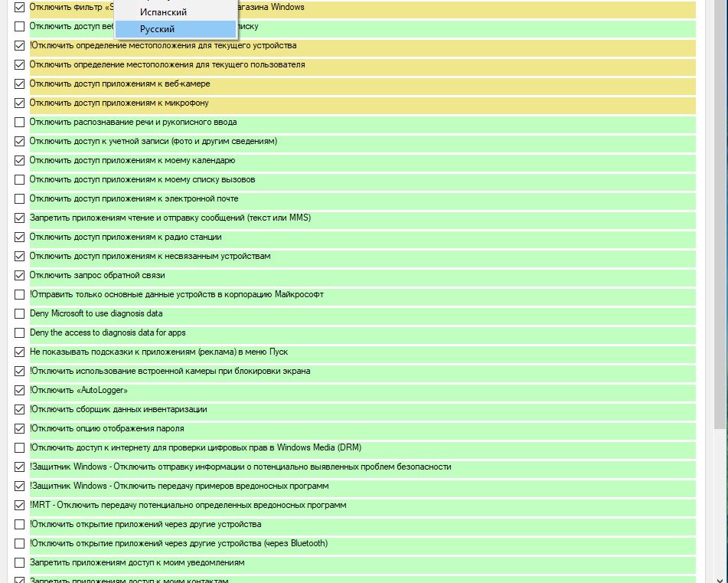Image resolution: width=728 pixels, height=583 pixels.
Task: Click text 'Отключить доступ приложениям к моему списку вызовов'
Action: coord(142,179)
